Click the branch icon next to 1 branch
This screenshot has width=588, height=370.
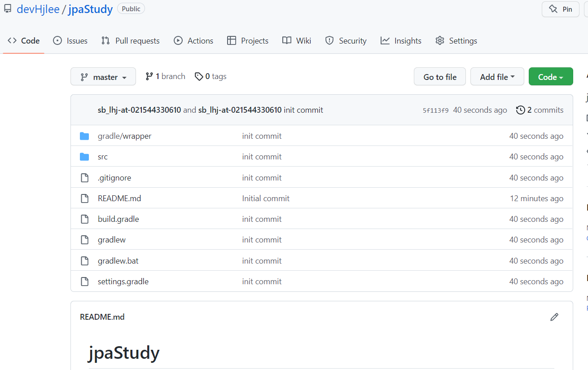point(149,76)
